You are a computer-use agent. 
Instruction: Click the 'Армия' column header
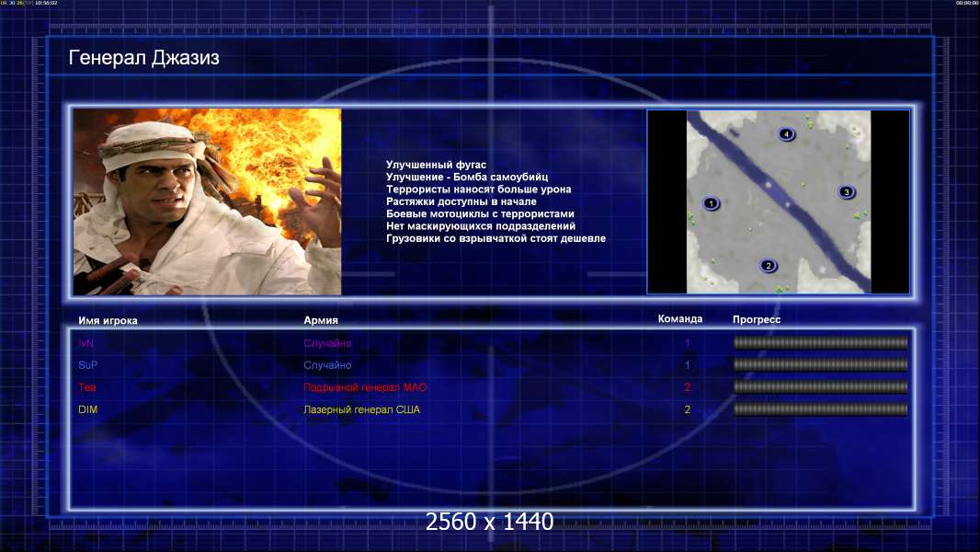pyautogui.click(x=321, y=320)
